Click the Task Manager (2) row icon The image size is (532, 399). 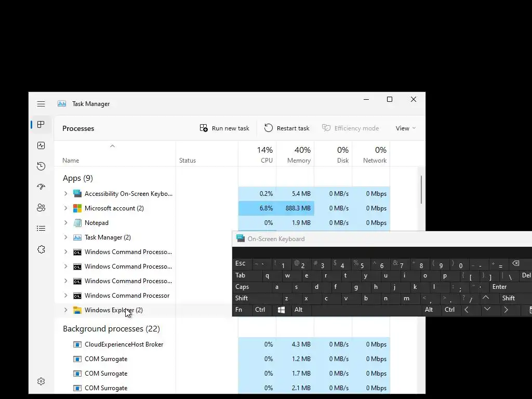[x=77, y=237]
